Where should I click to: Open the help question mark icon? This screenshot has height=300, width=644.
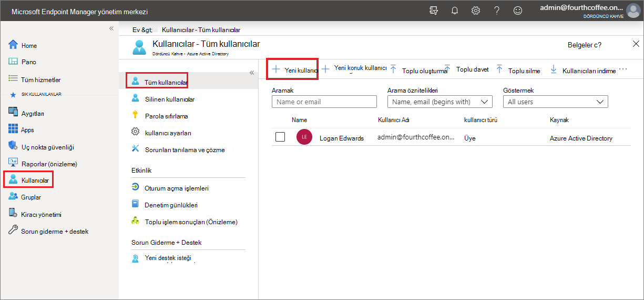(497, 11)
